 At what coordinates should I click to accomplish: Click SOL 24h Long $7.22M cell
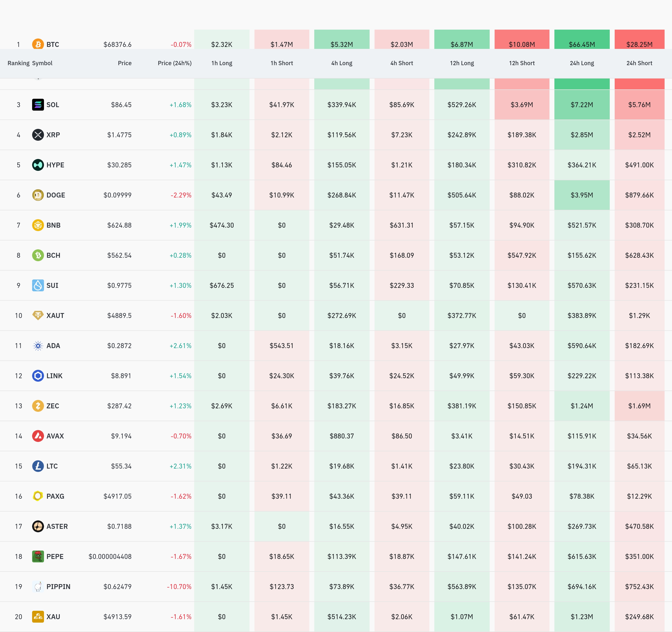pyautogui.click(x=581, y=105)
